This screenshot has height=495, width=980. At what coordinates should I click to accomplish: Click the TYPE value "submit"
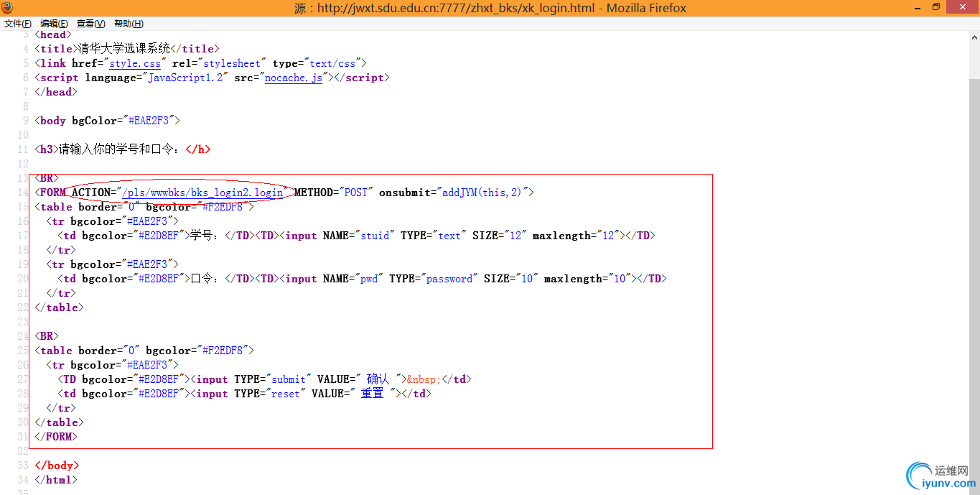pos(289,379)
